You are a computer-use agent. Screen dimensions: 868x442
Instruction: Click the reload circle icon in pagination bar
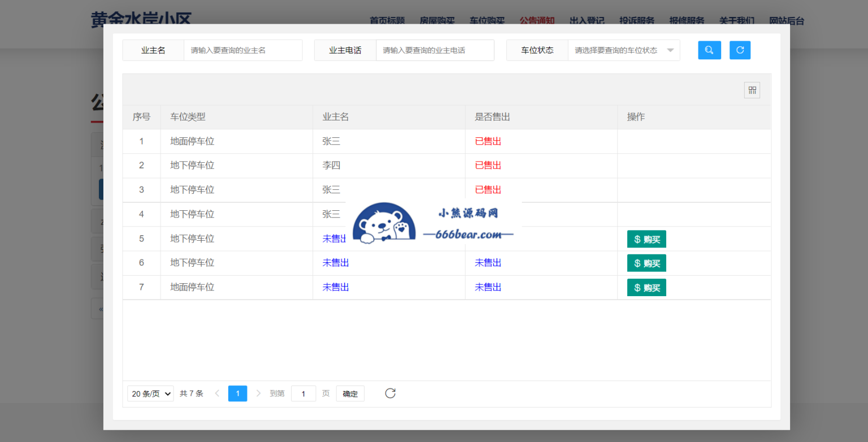point(390,393)
